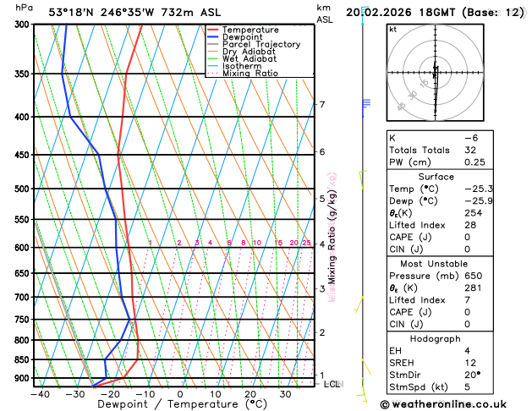
Task: Click the yellow wind barb near 850 hPa
Action: pyautogui.click(x=366, y=367)
